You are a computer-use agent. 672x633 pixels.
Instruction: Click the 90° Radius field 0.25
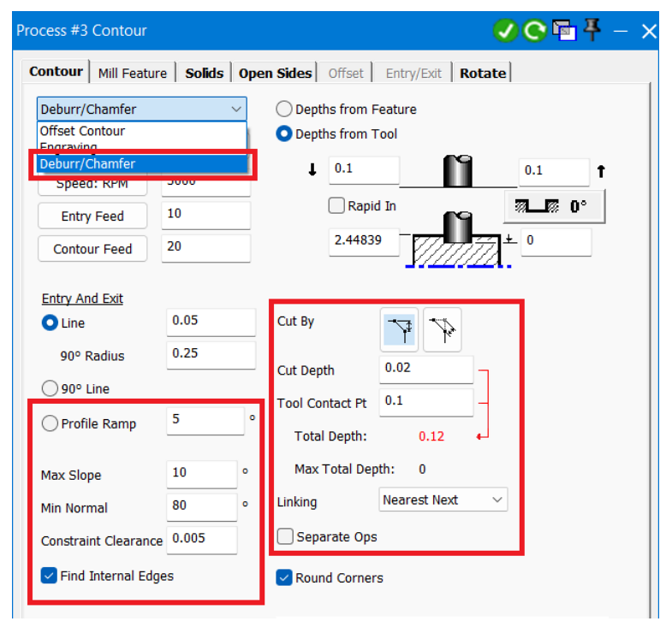tap(211, 355)
